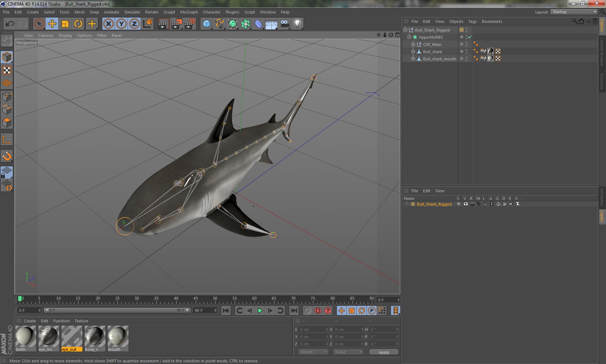The height and width of the screenshot is (364, 606).
Task: Toggle Z axis lock
Action: pyautogui.click(x=134, y=24)
